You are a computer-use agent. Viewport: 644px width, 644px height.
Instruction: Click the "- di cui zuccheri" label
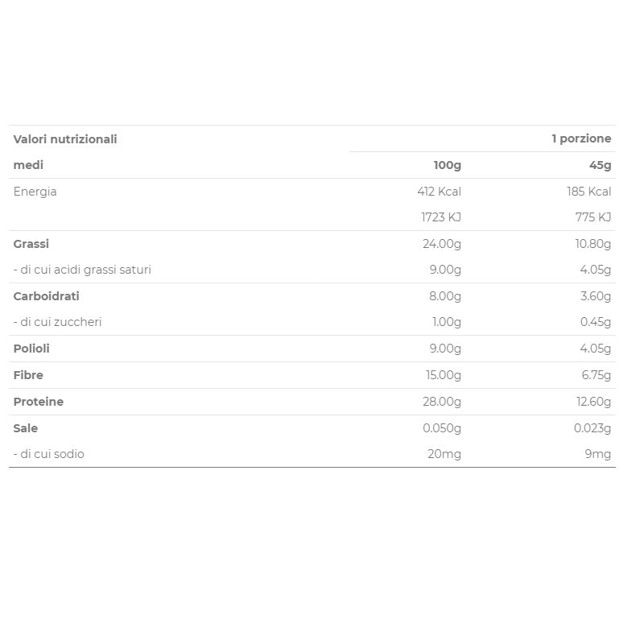click(x=57, y=322)
